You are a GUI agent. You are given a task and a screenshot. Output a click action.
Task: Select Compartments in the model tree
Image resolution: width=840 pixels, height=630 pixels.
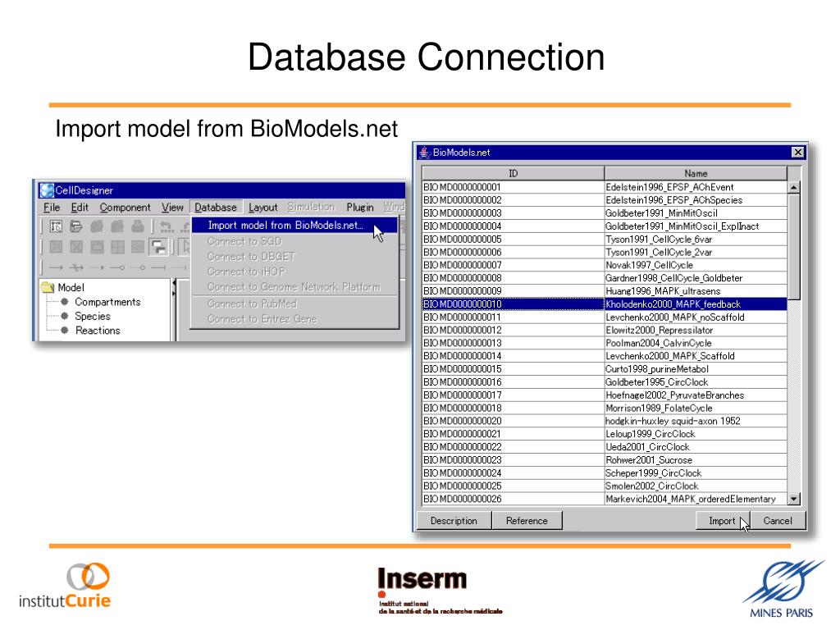(x=107, y=302)
